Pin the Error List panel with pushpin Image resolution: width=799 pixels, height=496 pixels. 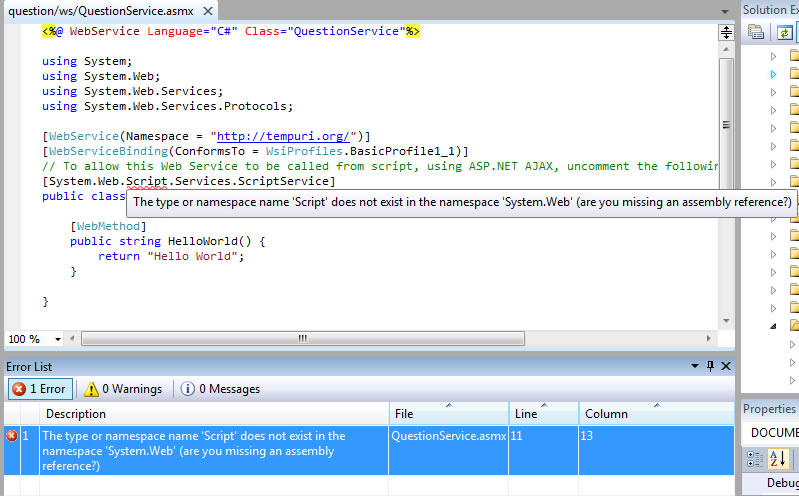click(710, 366)
